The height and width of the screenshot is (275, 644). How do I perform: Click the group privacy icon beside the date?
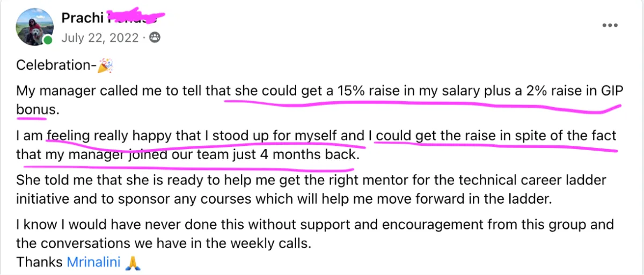(x=155, y=38)
